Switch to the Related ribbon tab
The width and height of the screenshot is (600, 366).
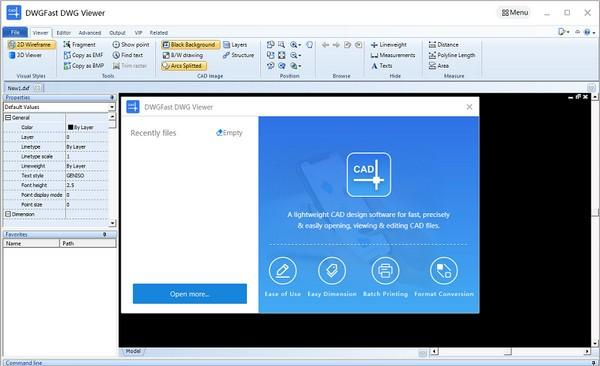pos(158,33)
